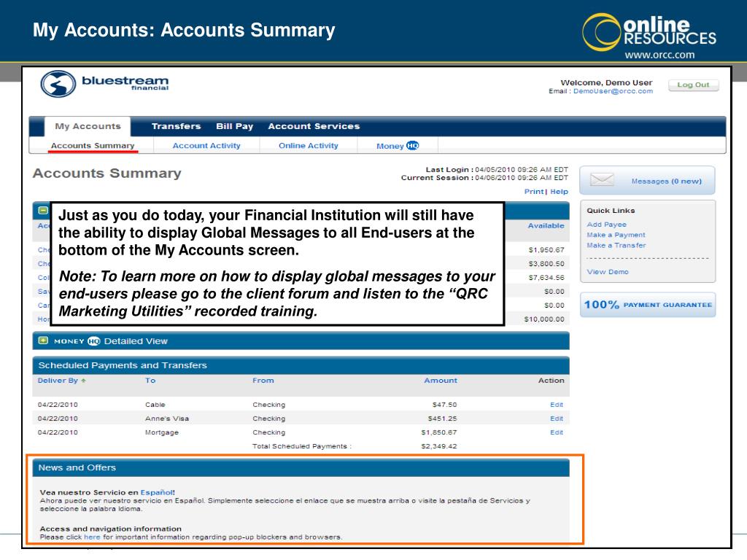Switch to the Transfers tab
The image size is (747, 560).
click(x=177, y=126)
